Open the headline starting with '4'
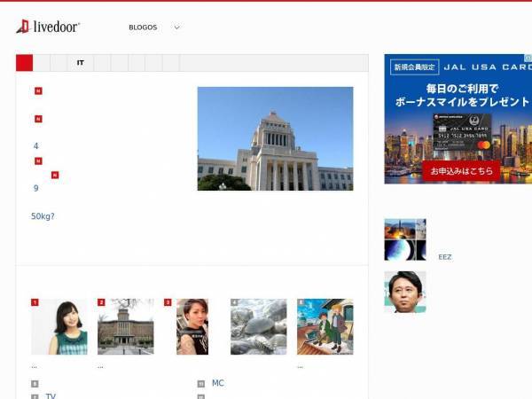Screen dimensions: 532x399 (36, 146)
